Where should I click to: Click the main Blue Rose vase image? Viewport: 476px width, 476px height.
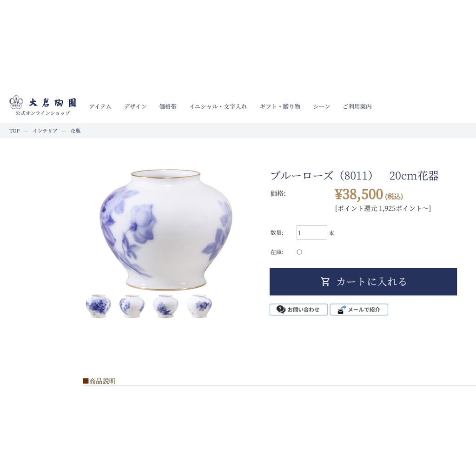166,230
